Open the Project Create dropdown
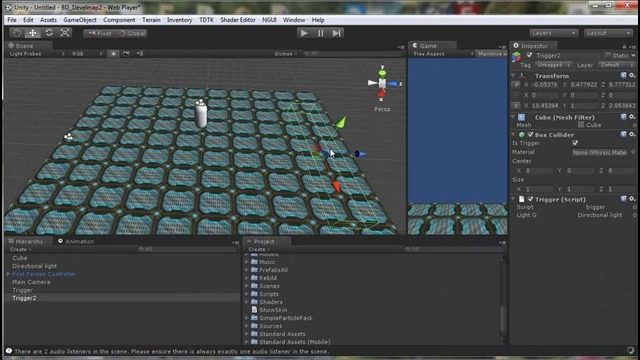The width and height of the screenshot is (640, 360). point(259,249)
